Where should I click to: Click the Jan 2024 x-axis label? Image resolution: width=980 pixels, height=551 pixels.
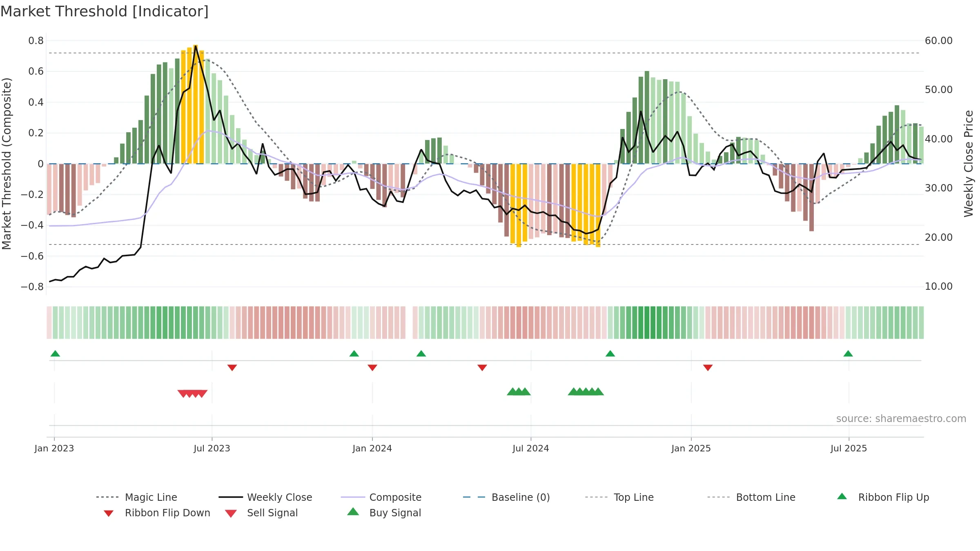[x=372, y=448]
